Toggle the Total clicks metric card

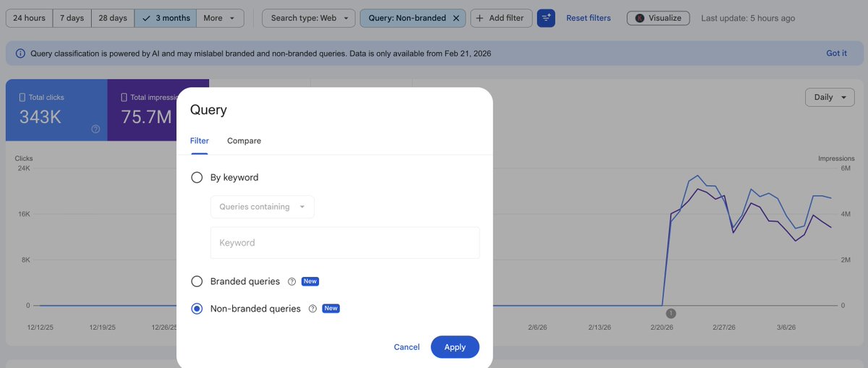56,110
